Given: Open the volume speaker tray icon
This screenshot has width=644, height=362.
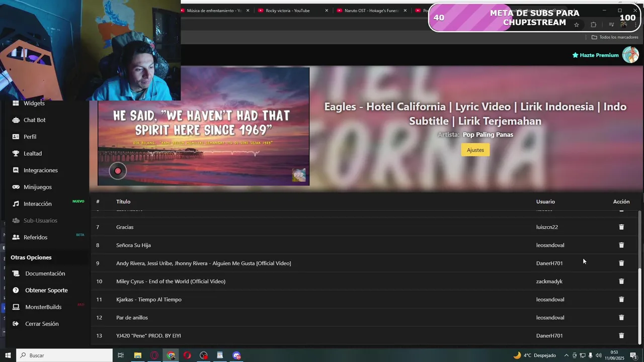Looking at the screenshot, I should [599, 355].
